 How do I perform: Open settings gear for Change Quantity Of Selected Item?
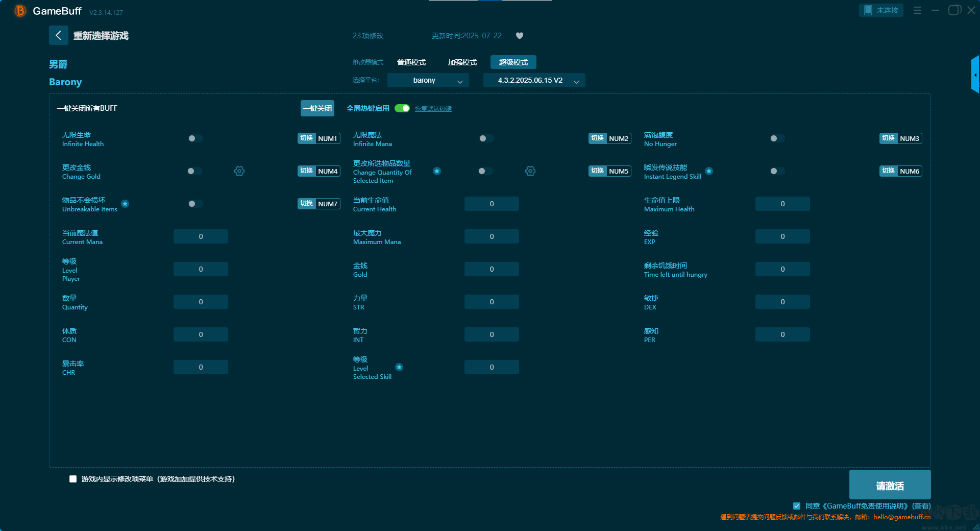point(530,171)
